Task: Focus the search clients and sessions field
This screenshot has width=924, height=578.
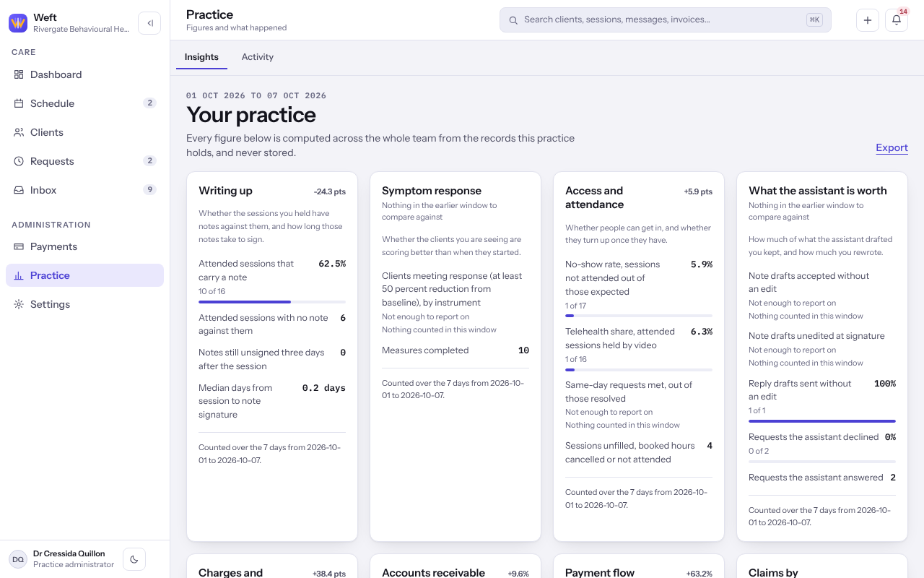Action: (665, 20)
